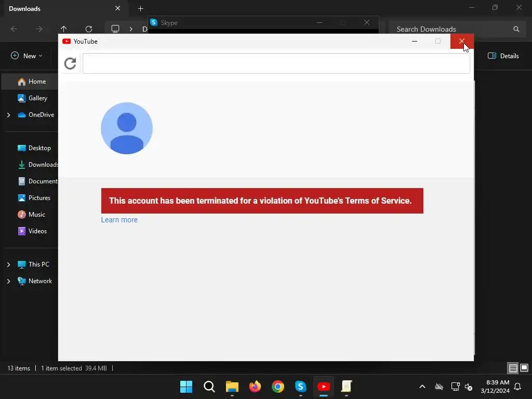Refresh the File Explorer view
This screenshot has height=399, width=532.
click(88, 29)
